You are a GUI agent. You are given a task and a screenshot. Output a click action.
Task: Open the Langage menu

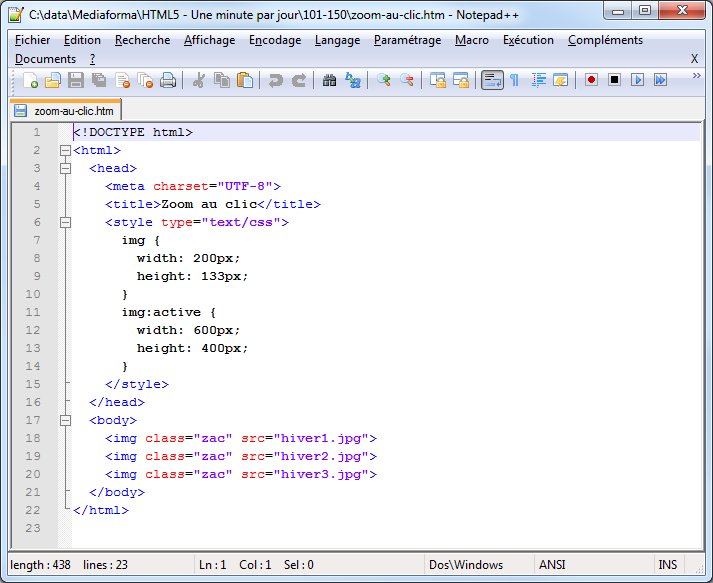point(337,40)
